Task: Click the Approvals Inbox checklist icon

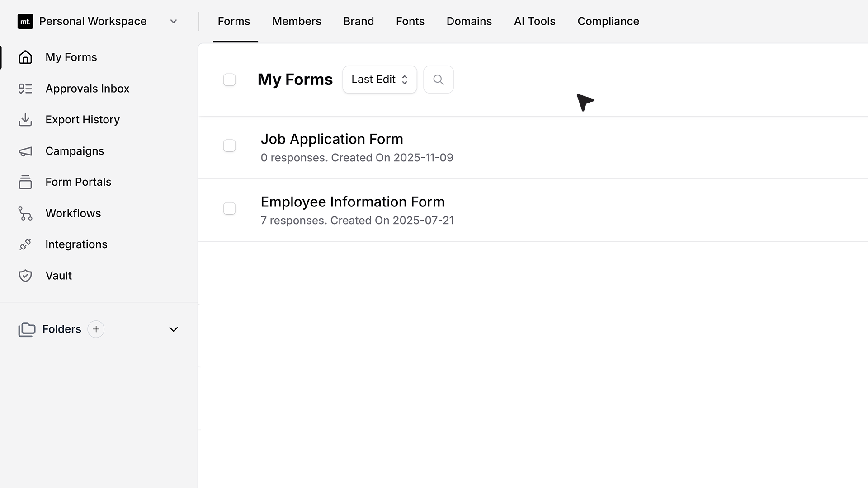Action: (25, 89)
